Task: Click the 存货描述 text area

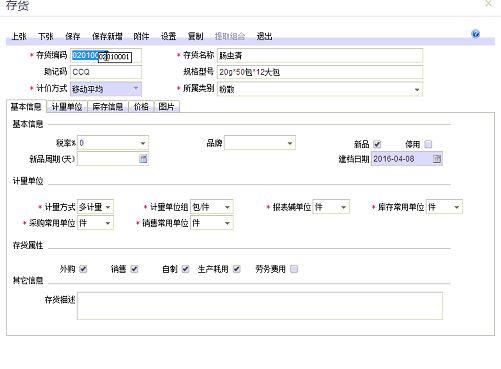Action: (x=260, y=306)
